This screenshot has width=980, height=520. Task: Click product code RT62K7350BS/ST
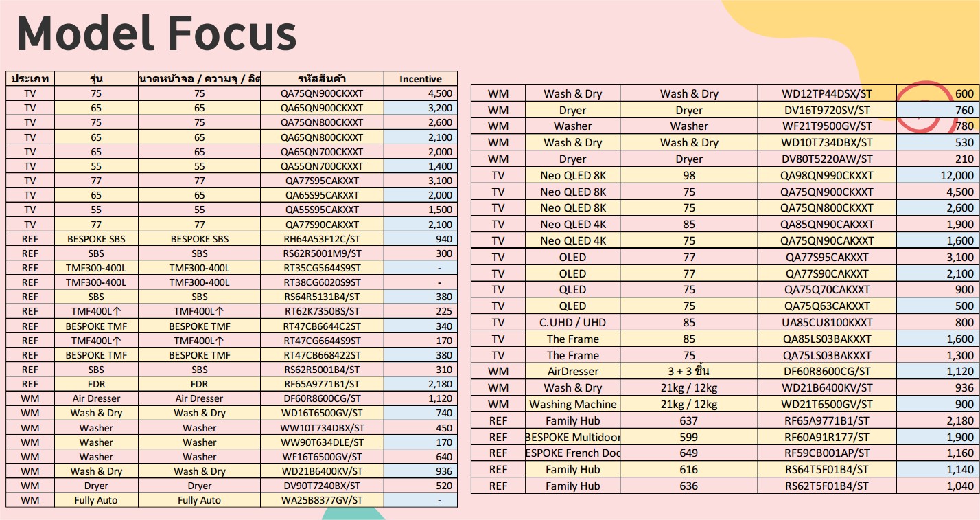[321, 311]
